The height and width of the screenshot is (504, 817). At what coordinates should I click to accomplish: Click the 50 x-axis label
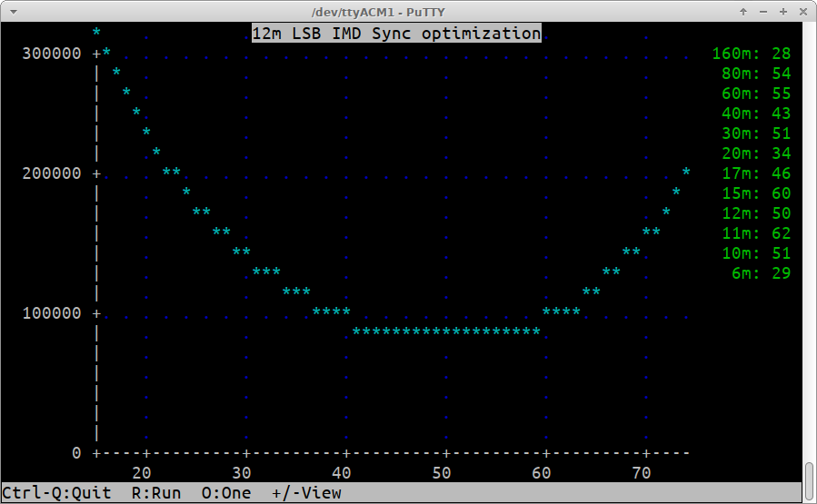click(442, 472)
